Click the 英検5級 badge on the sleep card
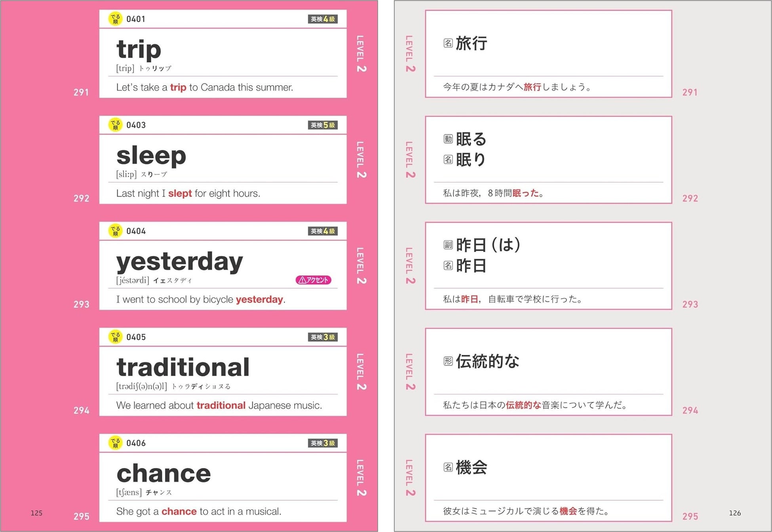 coord(323,125)
